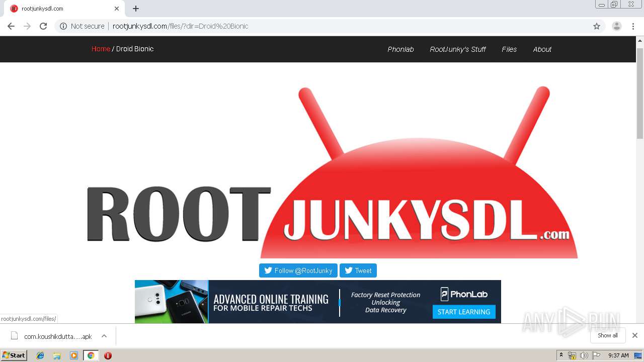Open the volume speaker tray icon
Viewport: 644px width, 362px height.
(584, 355)
